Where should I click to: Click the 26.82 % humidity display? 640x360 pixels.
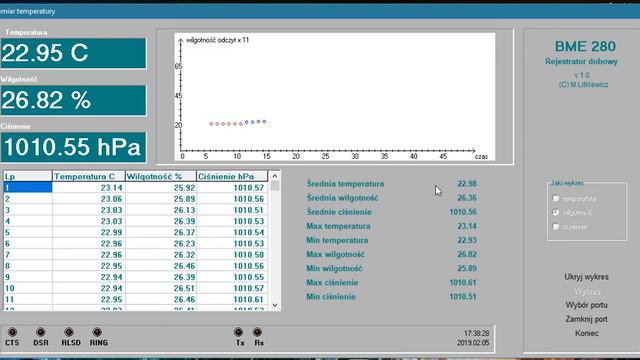pyautogui.click(x=73, y=100)
